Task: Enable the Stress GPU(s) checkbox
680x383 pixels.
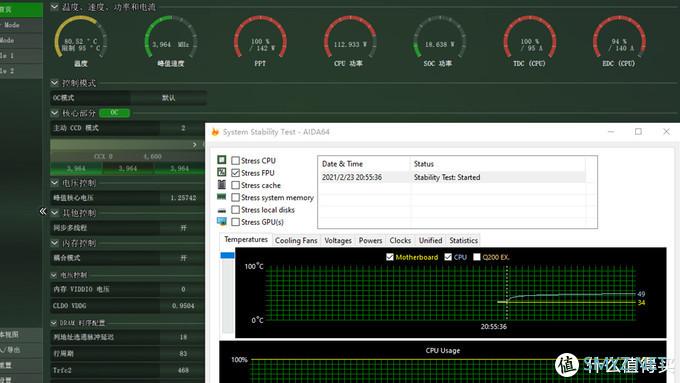Action: 235,222
